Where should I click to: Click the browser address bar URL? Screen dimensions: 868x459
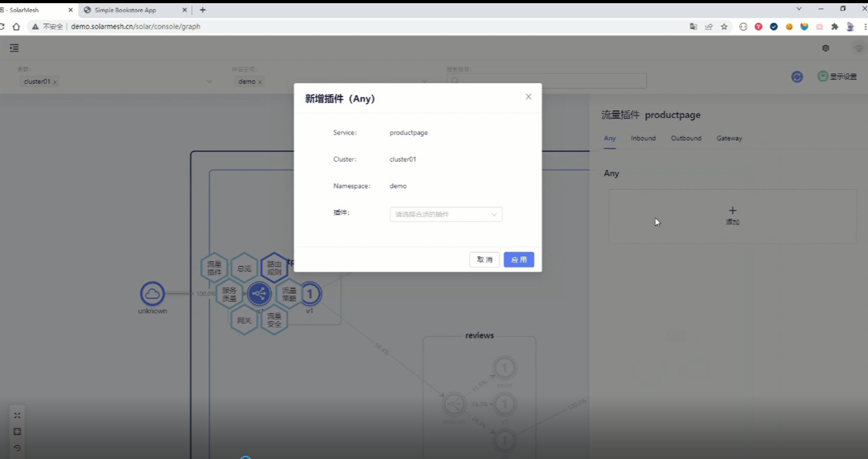click(x=136, y=27)
